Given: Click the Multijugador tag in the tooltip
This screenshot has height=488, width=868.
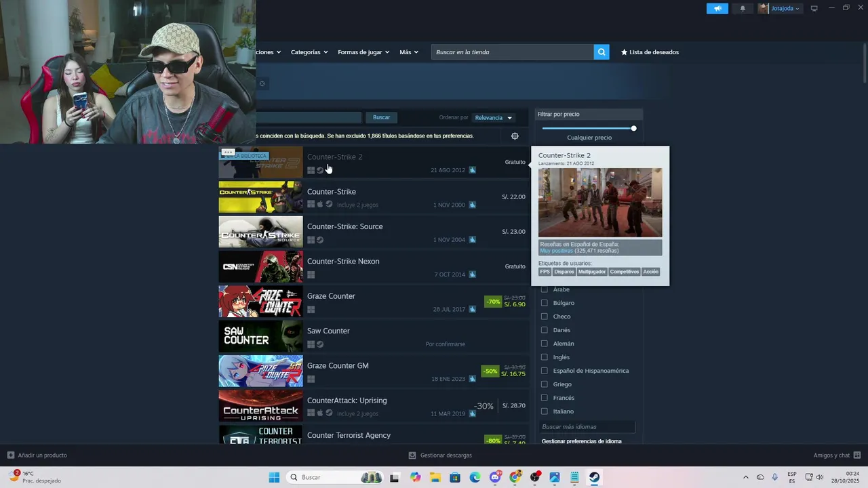Looking at the screenshot, I should [591, 272].
